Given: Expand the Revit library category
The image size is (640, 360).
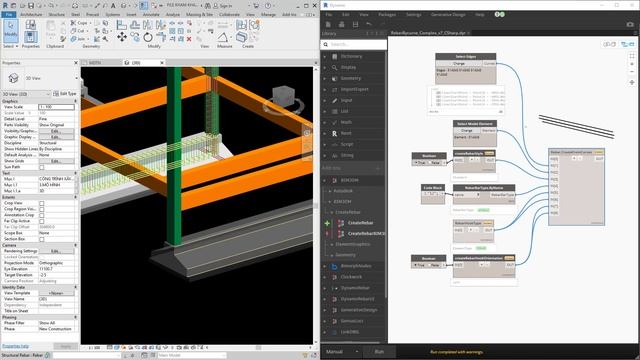Looking at the screenshot, I should 325,133.
